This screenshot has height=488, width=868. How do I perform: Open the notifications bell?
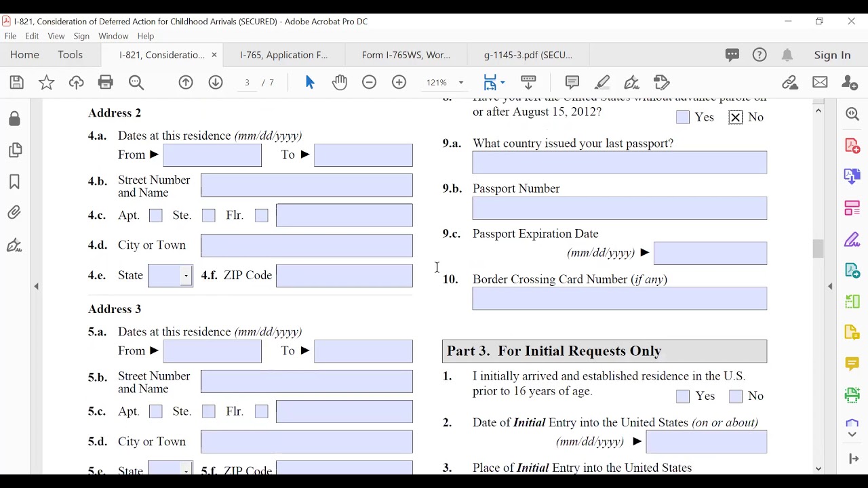click(787, 55)
